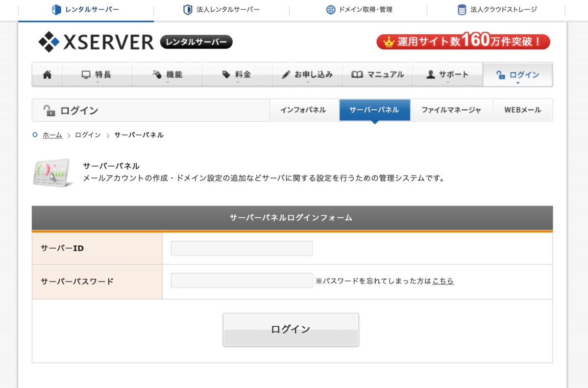Screen dimensions: 588x388
Task: Switch to the サーバーパネル tab
Action: click(374, 110)
